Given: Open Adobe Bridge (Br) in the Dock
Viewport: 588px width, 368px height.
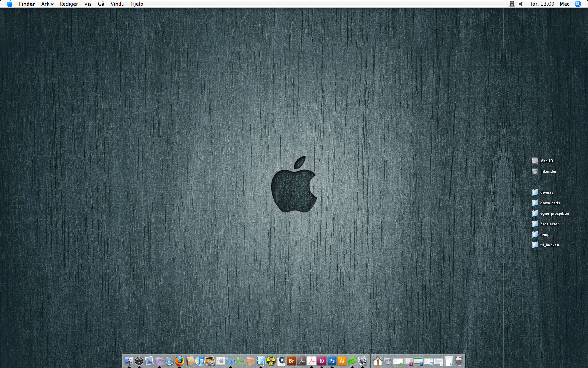Looking at the screenshot, I should tap(291, 361).
